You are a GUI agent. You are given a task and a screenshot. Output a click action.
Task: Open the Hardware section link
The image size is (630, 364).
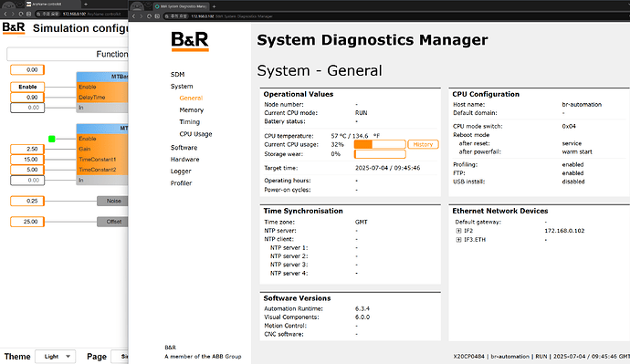click(184, 160)
